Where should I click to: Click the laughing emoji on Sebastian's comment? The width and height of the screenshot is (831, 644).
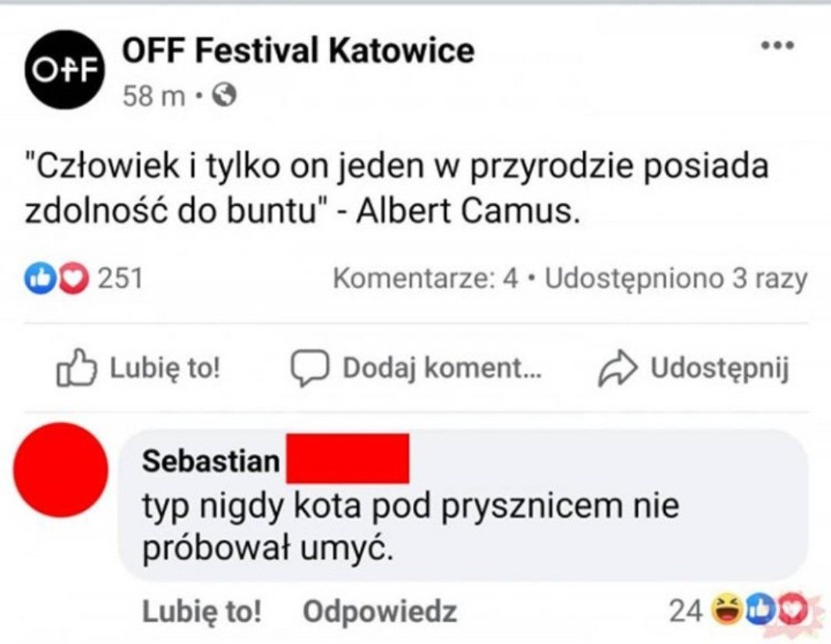(725, 609)
